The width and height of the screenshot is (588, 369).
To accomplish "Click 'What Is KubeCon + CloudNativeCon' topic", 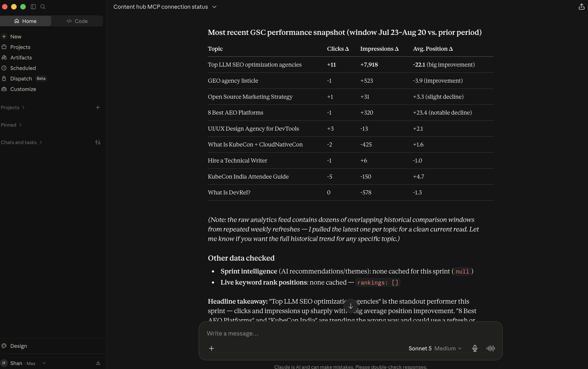I will [255, 145].
